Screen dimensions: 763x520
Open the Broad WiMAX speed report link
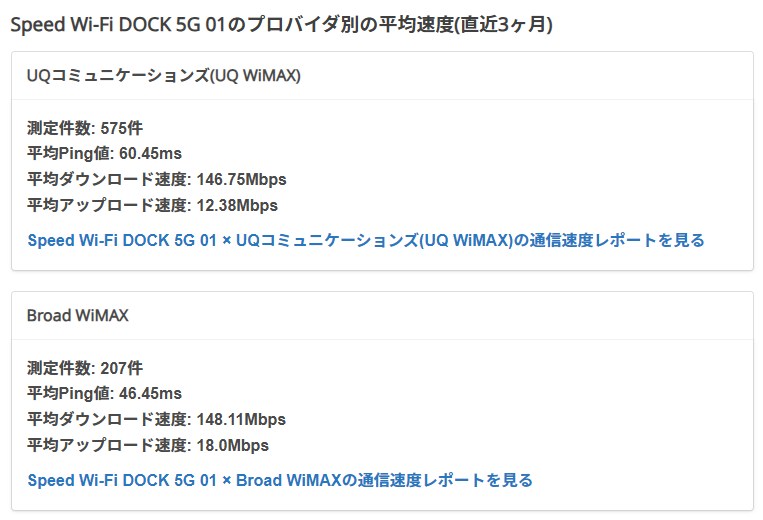click(280, 480)
